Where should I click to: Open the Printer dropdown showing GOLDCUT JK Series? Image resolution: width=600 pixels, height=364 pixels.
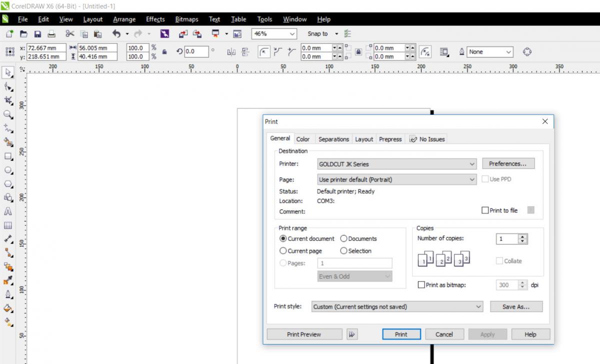pos(397,164)
